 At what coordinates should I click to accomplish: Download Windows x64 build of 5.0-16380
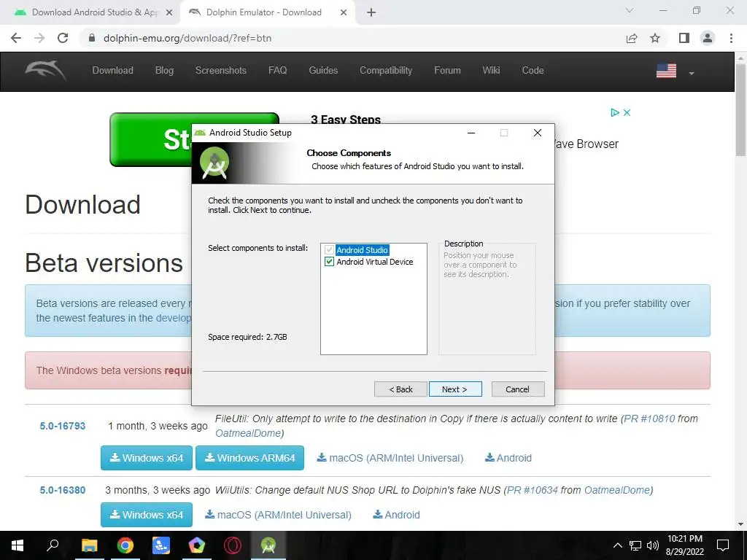(146, 515)
